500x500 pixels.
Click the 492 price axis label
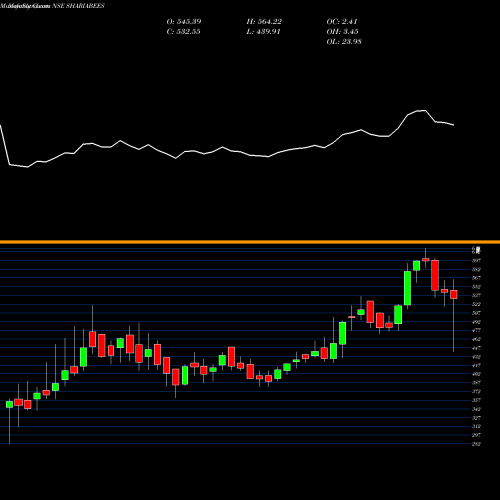tap(476, 322)
